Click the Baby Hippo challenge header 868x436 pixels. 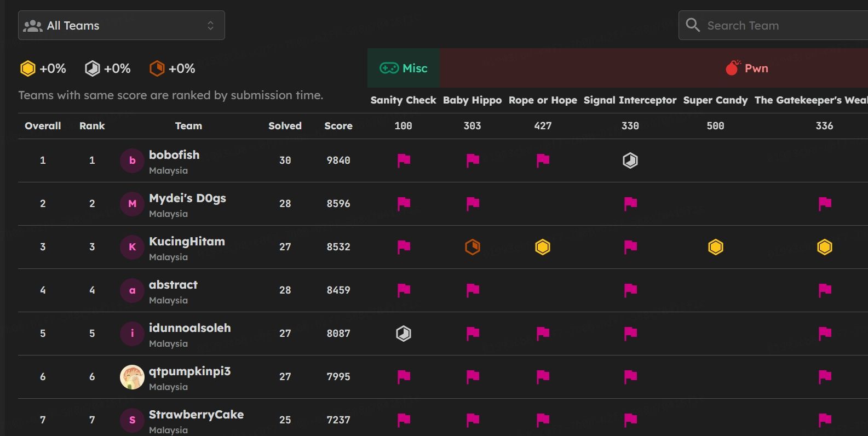pos(472,100)
